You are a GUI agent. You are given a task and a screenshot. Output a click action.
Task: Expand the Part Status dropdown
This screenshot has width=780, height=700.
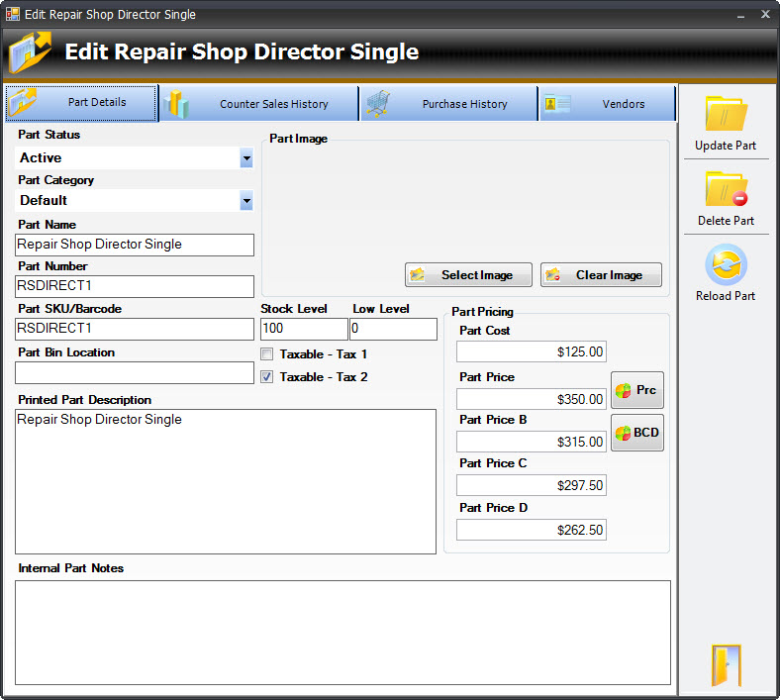click(x=245, y=158)
